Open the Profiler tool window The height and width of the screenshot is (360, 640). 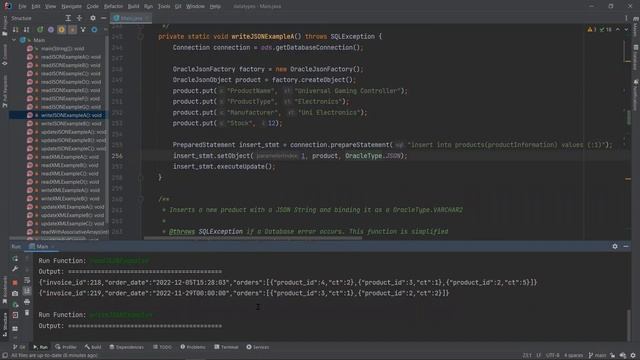point(66,347)
